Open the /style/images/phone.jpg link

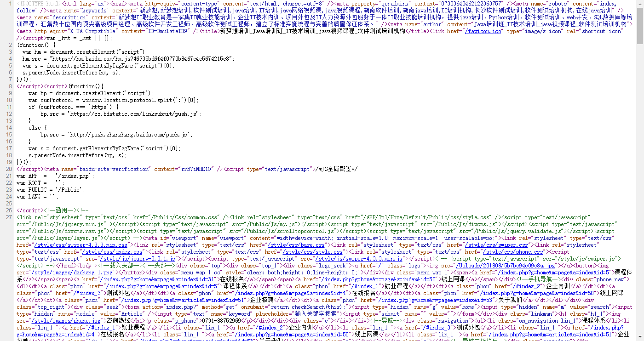(65, 320)
